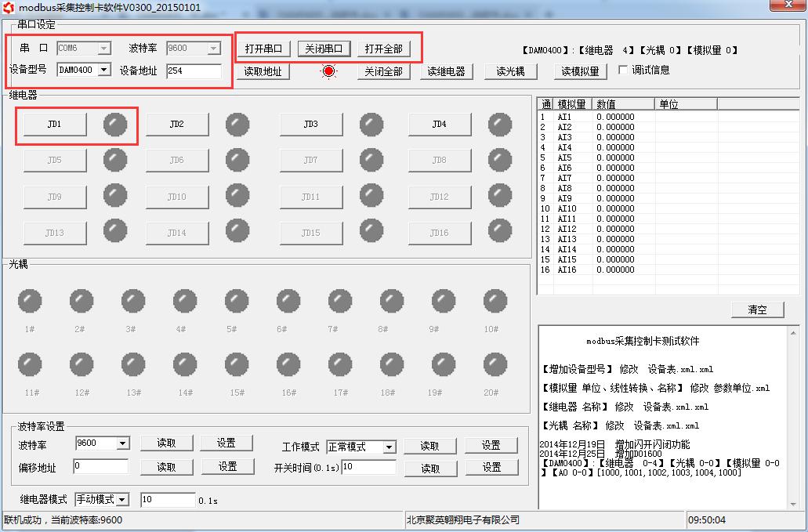This screenshot has height=532, width=808.
Task: Open the 设备型号 DAM0400 dropdown
Action: [104, 70]
